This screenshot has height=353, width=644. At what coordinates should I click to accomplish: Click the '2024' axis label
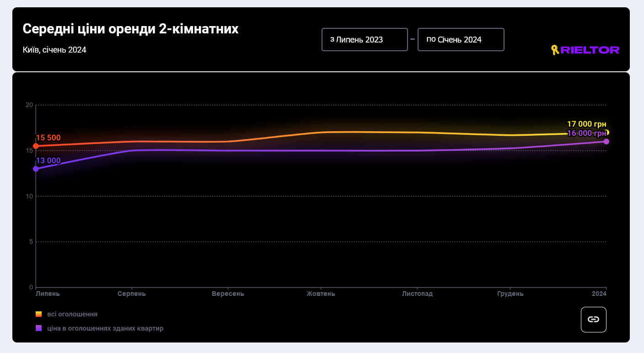[599, 294]
